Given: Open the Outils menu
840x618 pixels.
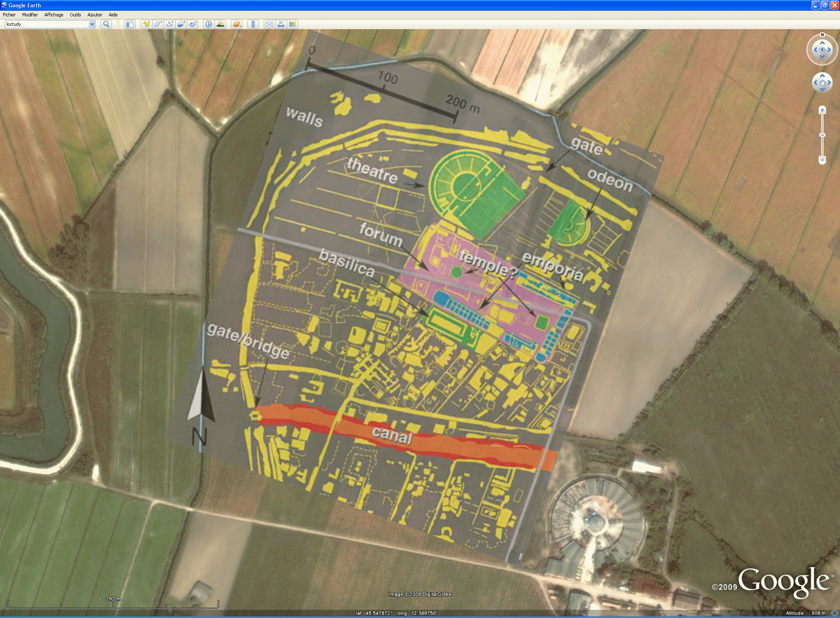Looking at the screenshot, I should pos(75,15).
